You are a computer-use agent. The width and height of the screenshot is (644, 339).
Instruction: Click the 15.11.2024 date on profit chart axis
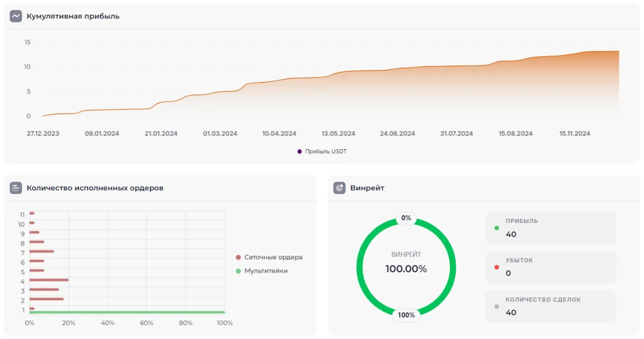pos(574,134)
